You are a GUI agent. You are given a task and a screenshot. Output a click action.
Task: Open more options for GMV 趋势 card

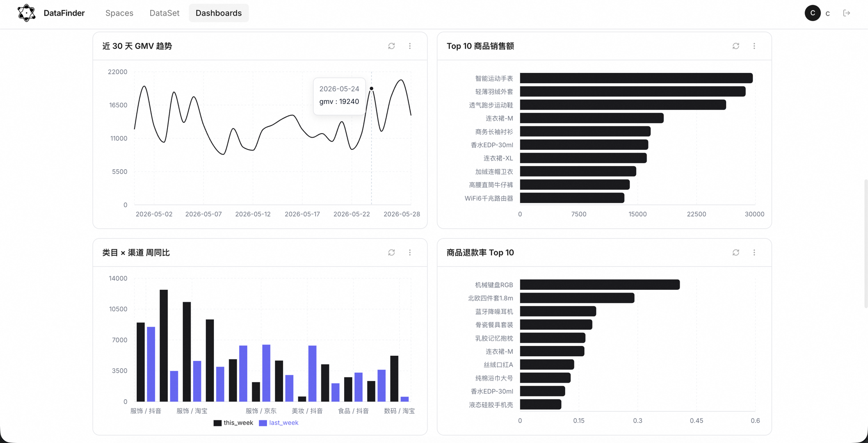[x=410, y=46]
